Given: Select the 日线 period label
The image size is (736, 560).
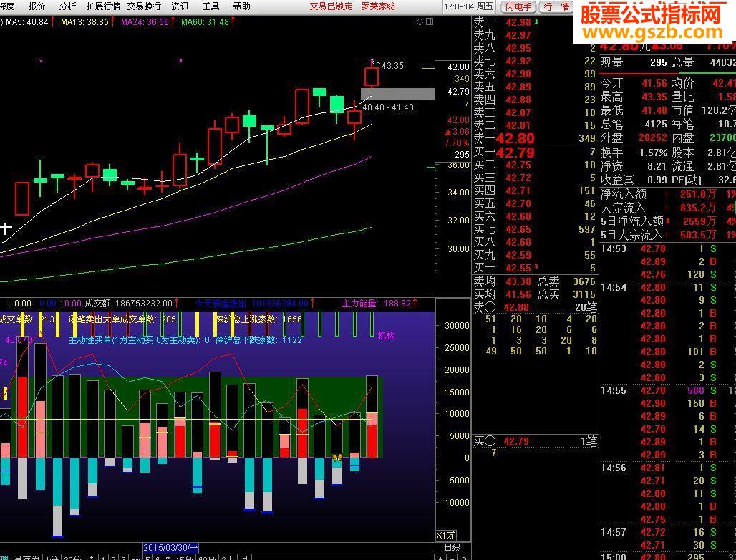Looking at the screenshot, I should tap(452, 547).
